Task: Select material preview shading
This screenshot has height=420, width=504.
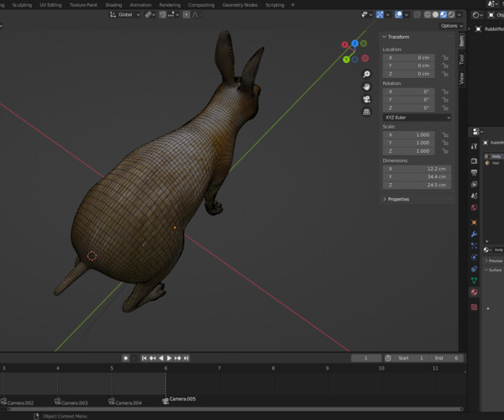Action: (x=444, y=15)
